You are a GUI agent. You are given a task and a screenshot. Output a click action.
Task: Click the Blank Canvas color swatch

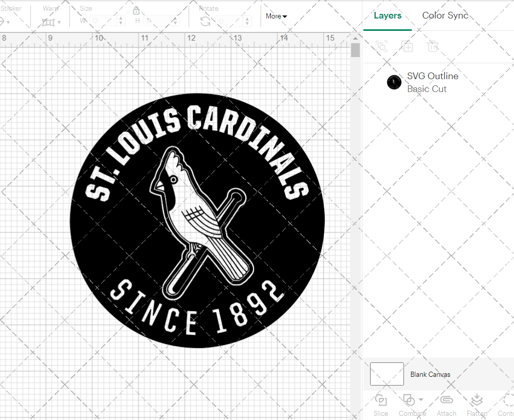pos(386,374)
